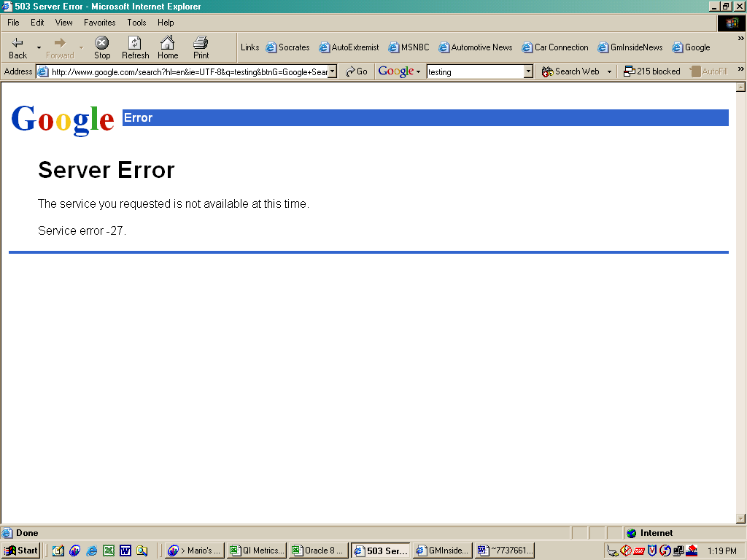This screenshot has height=560, width=747.
Task: Launch the search/explorer Quick Launch icon
Action: click(x=142, y=551)
